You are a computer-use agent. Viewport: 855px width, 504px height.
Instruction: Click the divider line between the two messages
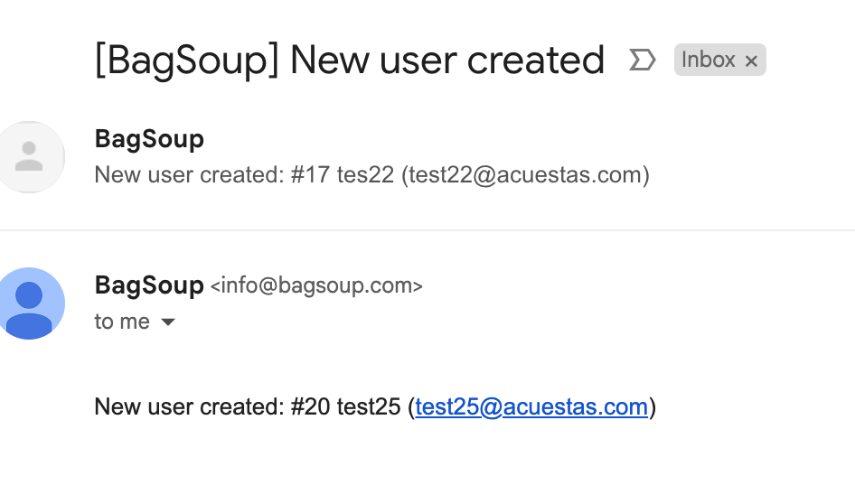[427, 230]
